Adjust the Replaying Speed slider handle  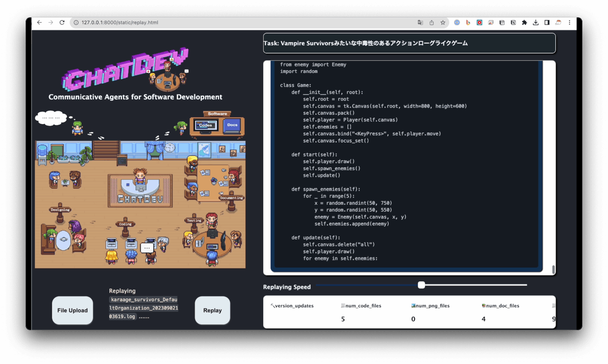421,285
